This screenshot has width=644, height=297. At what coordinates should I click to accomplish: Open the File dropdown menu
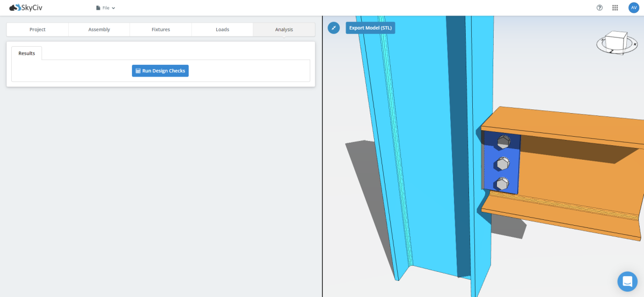[106, 8]
